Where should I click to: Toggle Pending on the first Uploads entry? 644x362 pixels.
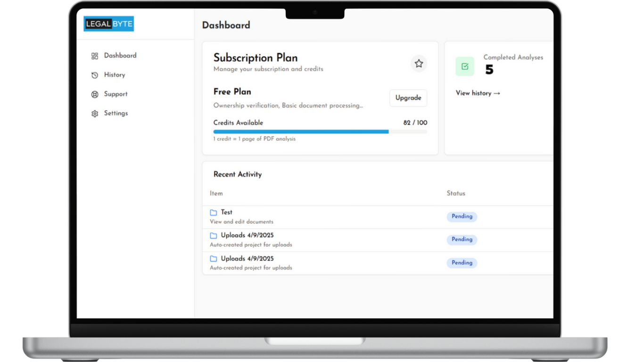(x=462, y=239)
